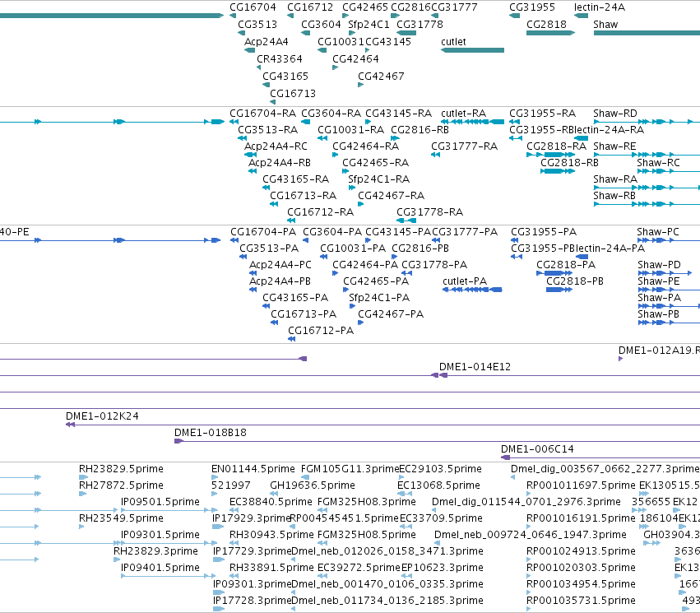Select the CG16704 gene label
This screenshot has height=613, width=700.
[253, 7]
